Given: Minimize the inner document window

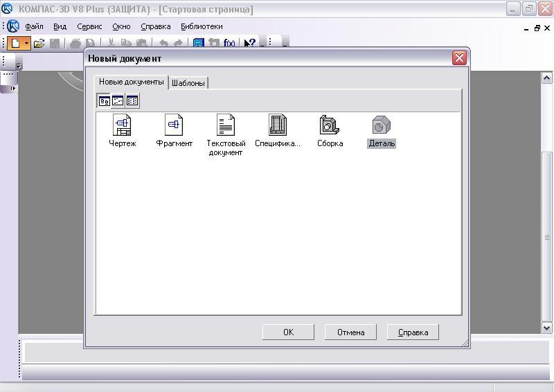Looking at the screenshot, I should point(526,28).
